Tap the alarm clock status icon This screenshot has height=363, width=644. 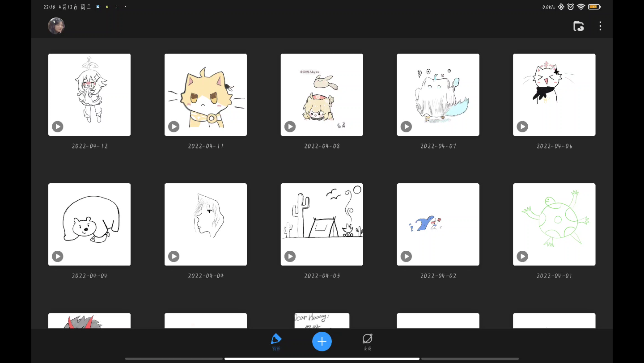pyautogui.click(x=571, y=7)
